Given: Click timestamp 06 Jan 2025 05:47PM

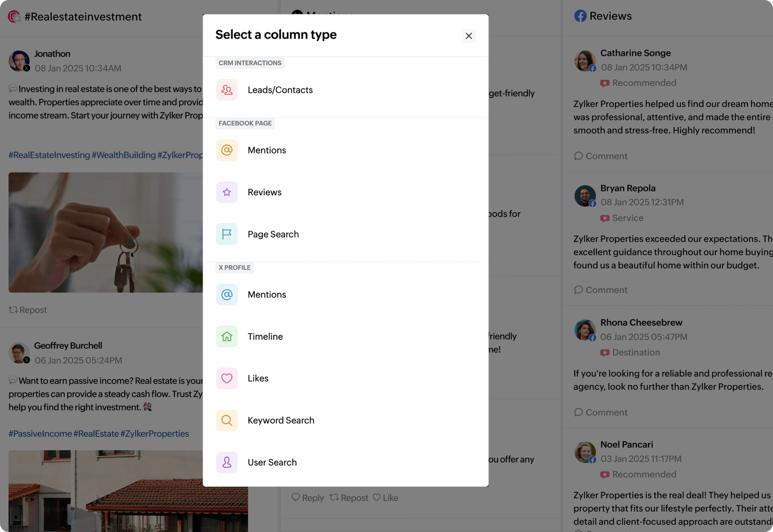Looking at the screenshot, I should click(x=644, y=337).
